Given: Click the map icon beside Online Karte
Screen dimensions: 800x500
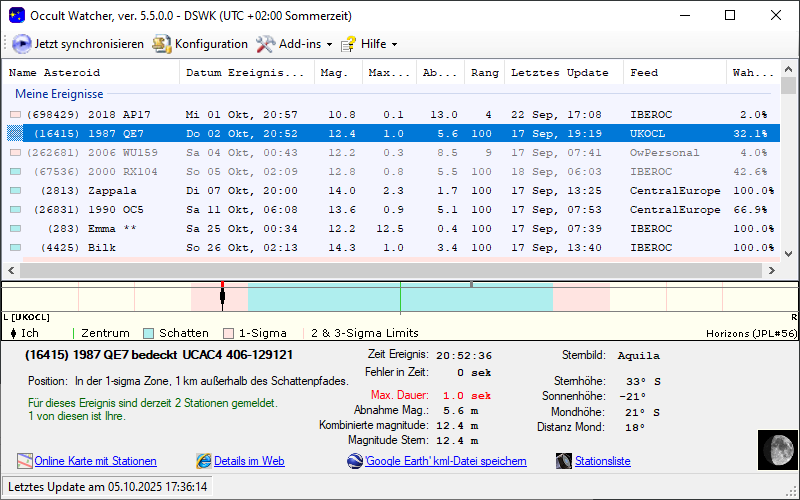Looking at the screenshot, I should click(x=25, y=461).
